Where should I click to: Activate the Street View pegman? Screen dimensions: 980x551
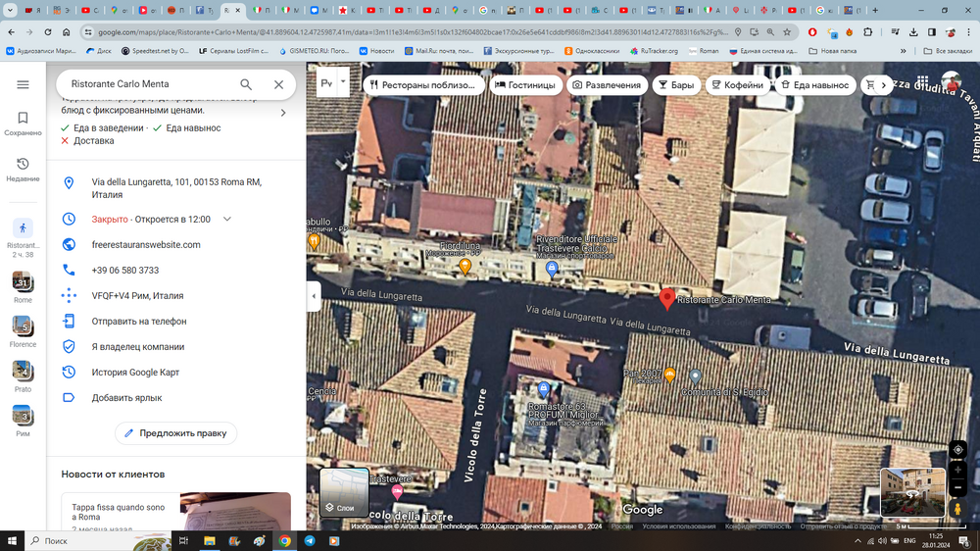tap(957, 509)
